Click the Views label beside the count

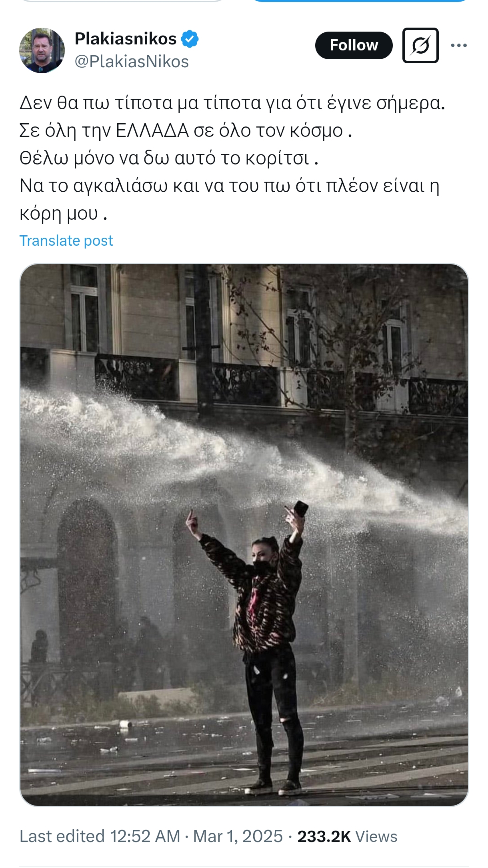pos(376,837)
